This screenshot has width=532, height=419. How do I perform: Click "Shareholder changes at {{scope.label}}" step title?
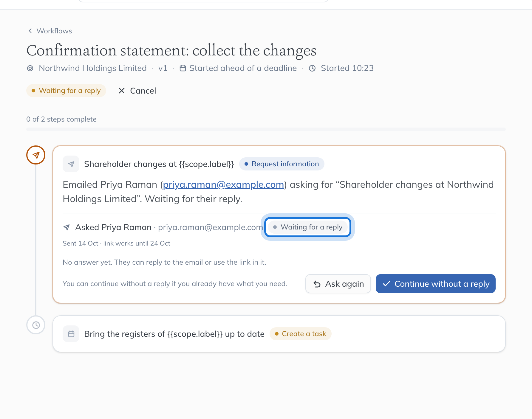pyautogui.click(x=159, y=164)
